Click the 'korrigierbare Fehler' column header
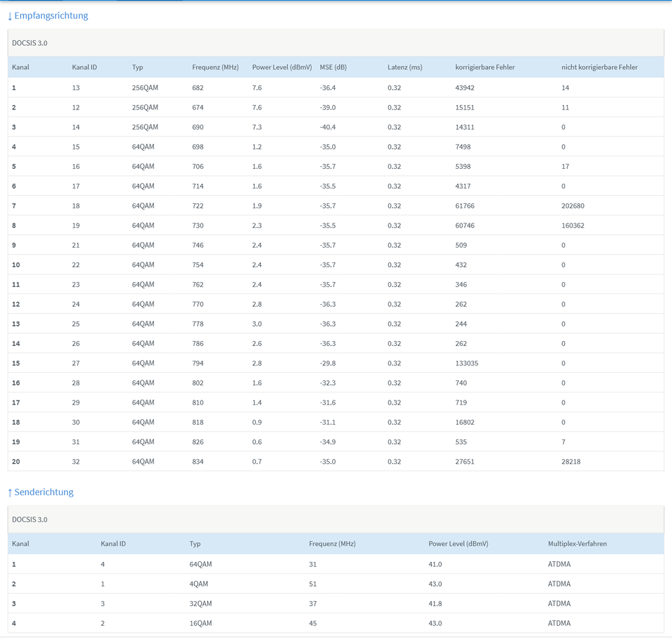 485,67
